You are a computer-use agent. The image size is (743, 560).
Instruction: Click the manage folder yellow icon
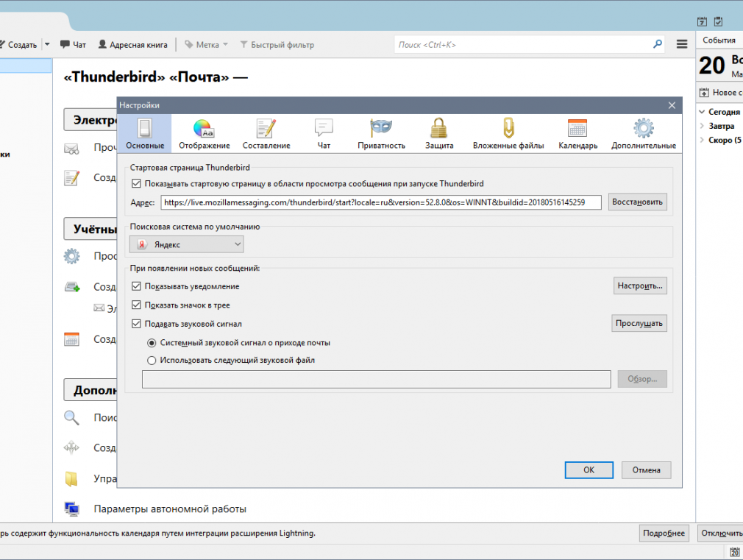click(x=71, y=478)
